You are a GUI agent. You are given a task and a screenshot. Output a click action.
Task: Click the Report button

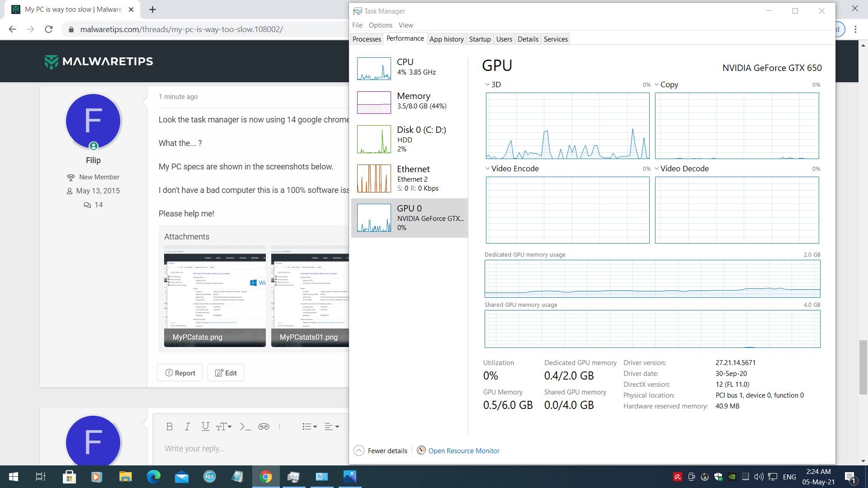[x=180, y=373]
